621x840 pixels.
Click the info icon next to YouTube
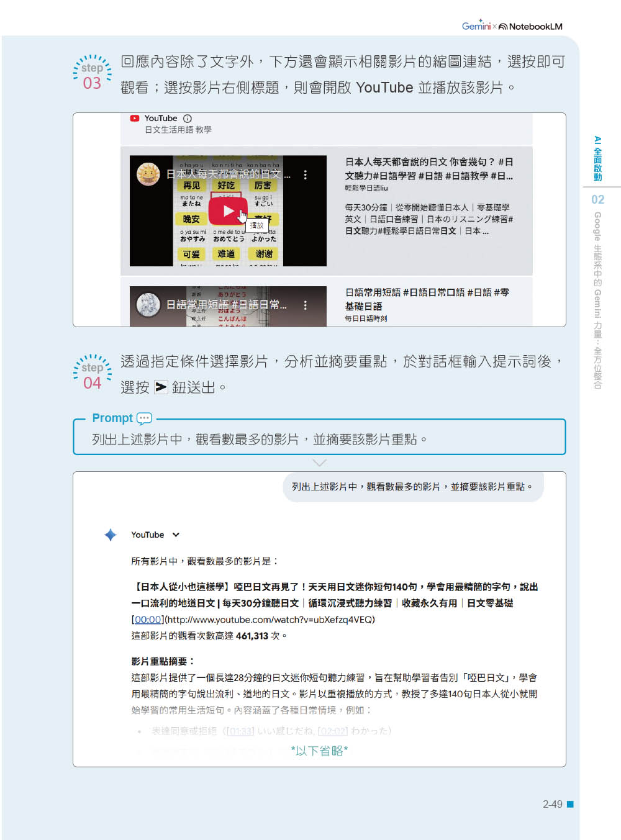[188, 119]
